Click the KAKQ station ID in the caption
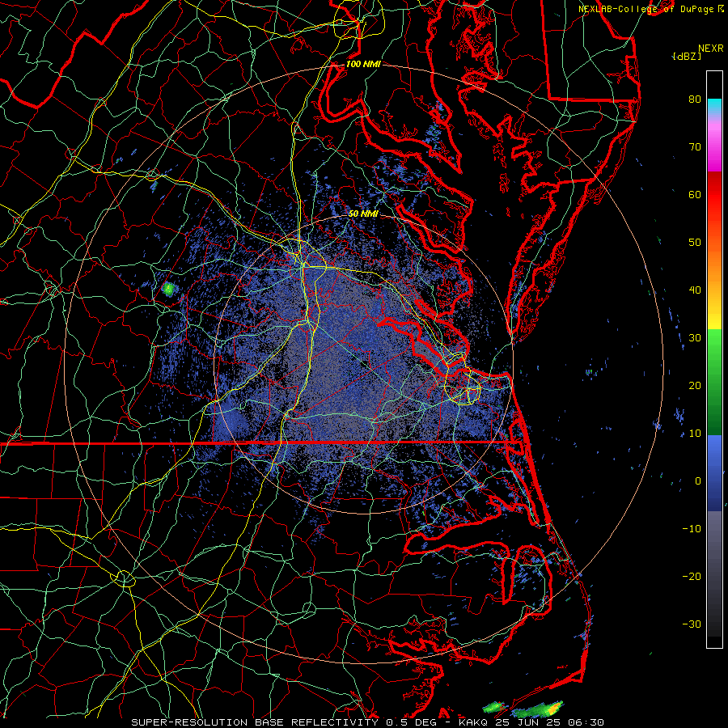This screenshot has width=728, height=728. [473, 722]
